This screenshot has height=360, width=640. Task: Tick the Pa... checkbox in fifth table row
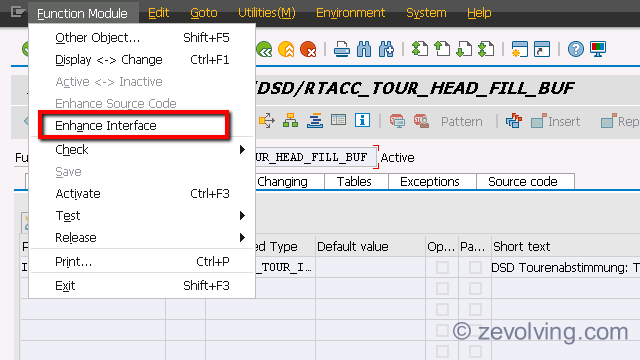coord(475,351)
